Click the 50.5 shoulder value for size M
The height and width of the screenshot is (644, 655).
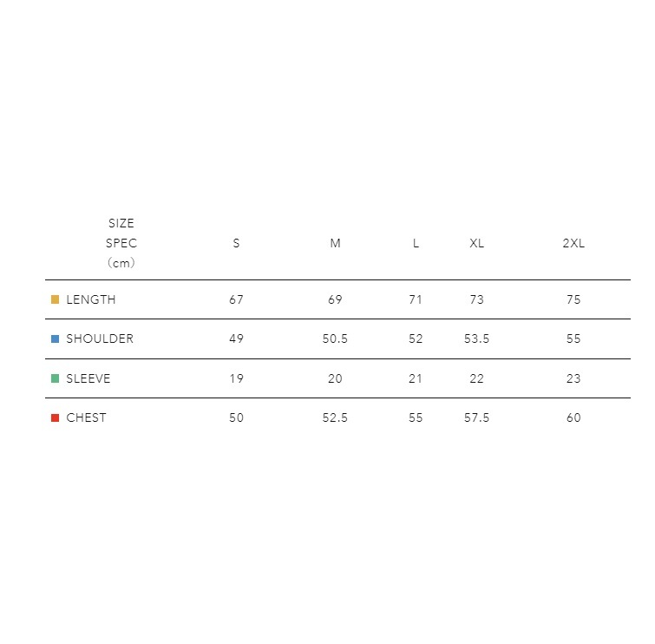[x=335, y=338]
